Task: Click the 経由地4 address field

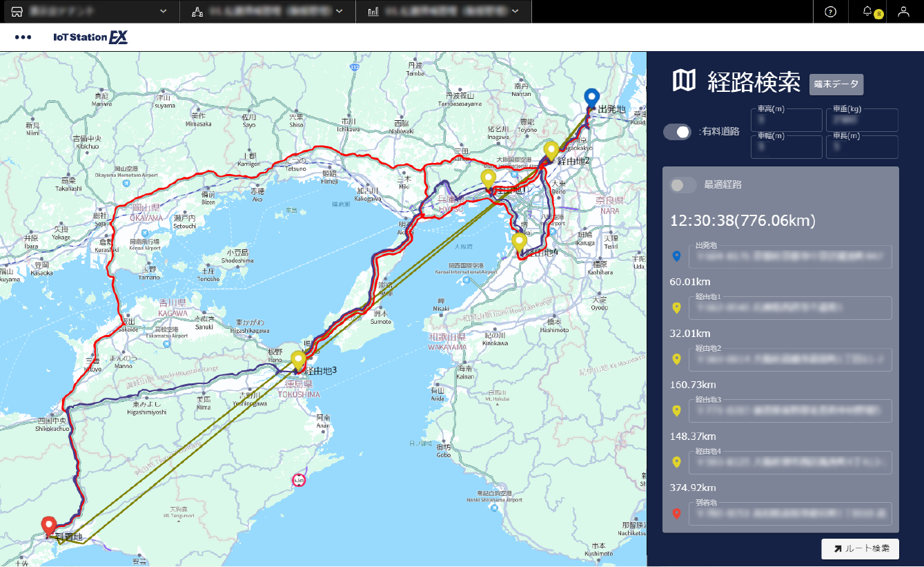Action: pos(789,462)
